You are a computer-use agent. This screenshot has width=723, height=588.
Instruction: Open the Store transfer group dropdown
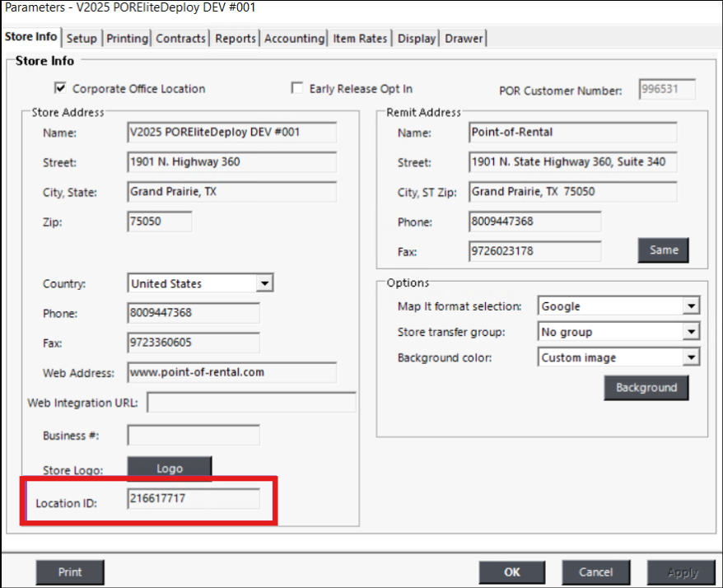click(691, 333)
